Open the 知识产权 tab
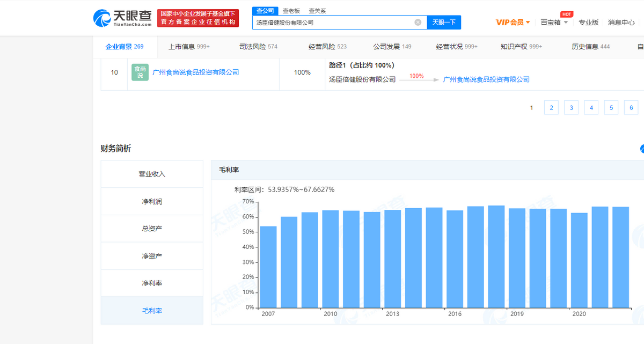Image resolution: width=644 pixels, height=344 pixels. point(521,47)
